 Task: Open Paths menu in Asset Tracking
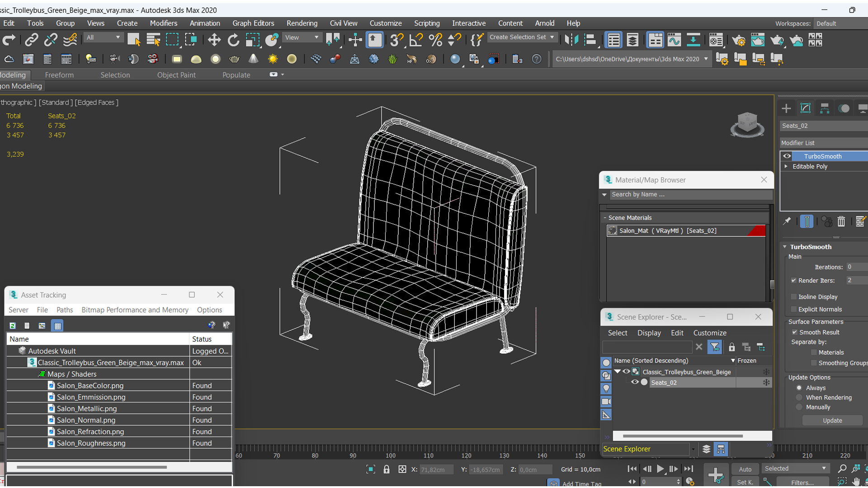click(65, 310)
